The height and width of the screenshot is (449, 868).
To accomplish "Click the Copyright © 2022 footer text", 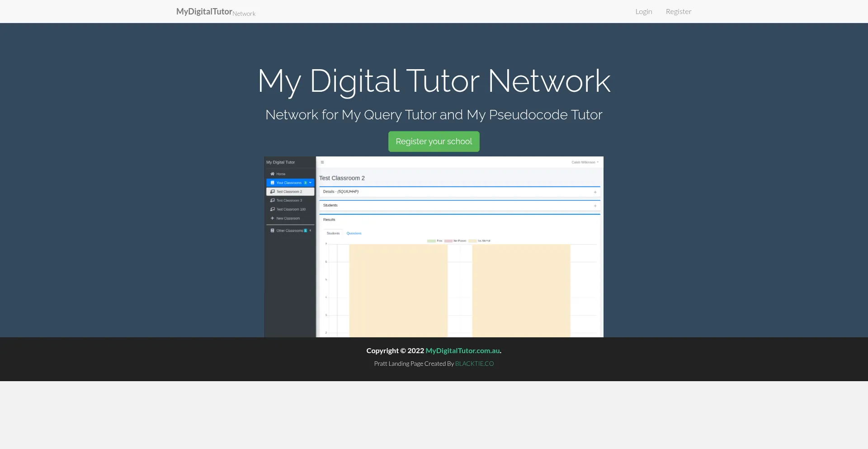I will (x=395, y=350).
